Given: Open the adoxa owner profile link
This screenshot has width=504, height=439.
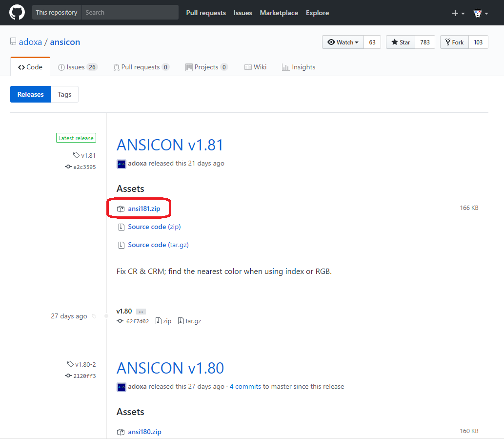Looking at the screenshot, I should tap(30, 42).
